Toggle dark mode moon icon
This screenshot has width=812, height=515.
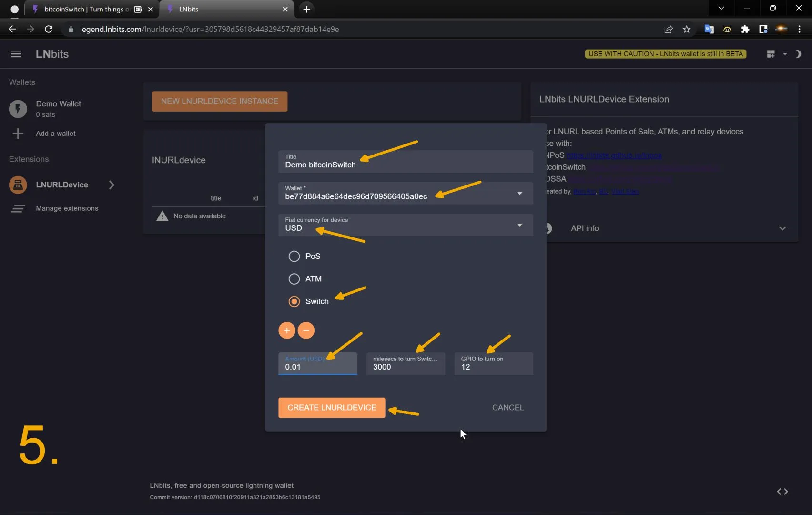point(798,54)
